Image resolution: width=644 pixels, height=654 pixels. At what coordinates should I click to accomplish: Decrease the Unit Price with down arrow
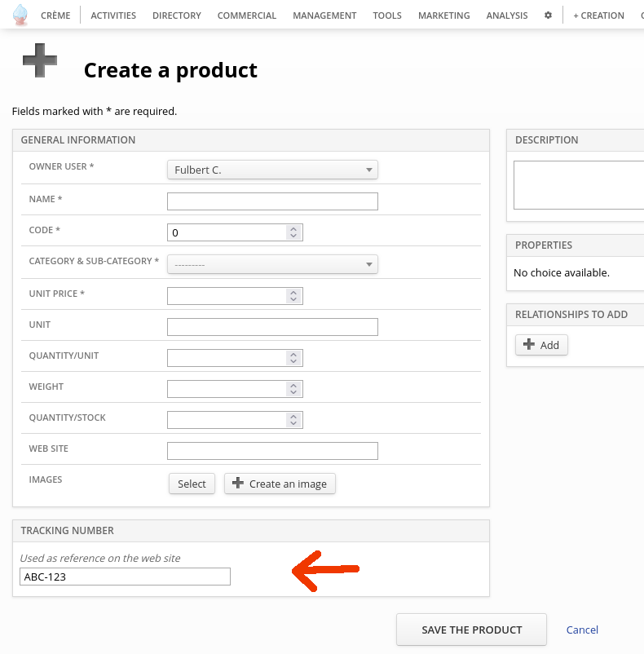pos(293,299)
